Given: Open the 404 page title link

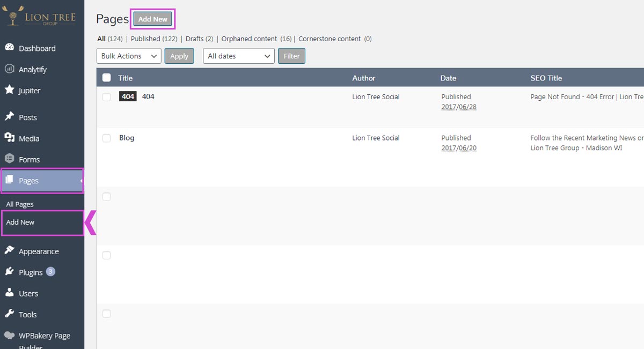Looking at the screenshot, I should pos(148,96).
